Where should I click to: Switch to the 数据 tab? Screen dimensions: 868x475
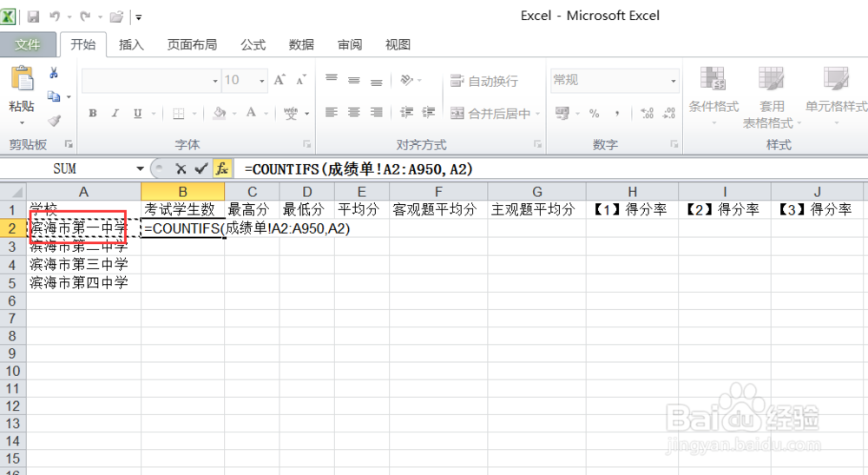[x=301, y=45]
